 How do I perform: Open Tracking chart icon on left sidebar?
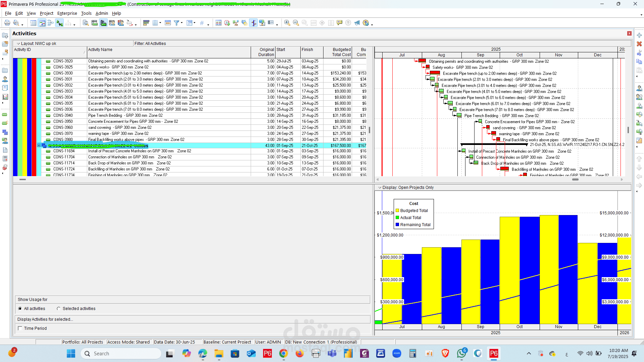click(5, 97)
